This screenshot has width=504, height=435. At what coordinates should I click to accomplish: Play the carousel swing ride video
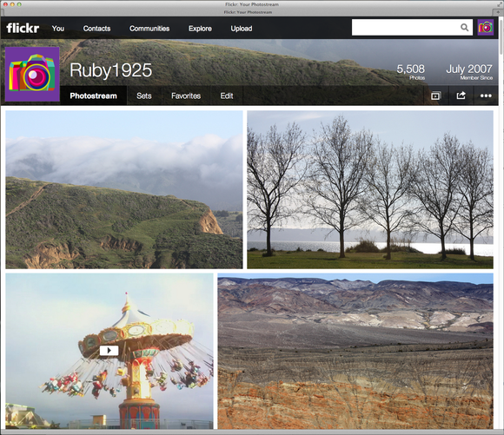coord(109,350)
